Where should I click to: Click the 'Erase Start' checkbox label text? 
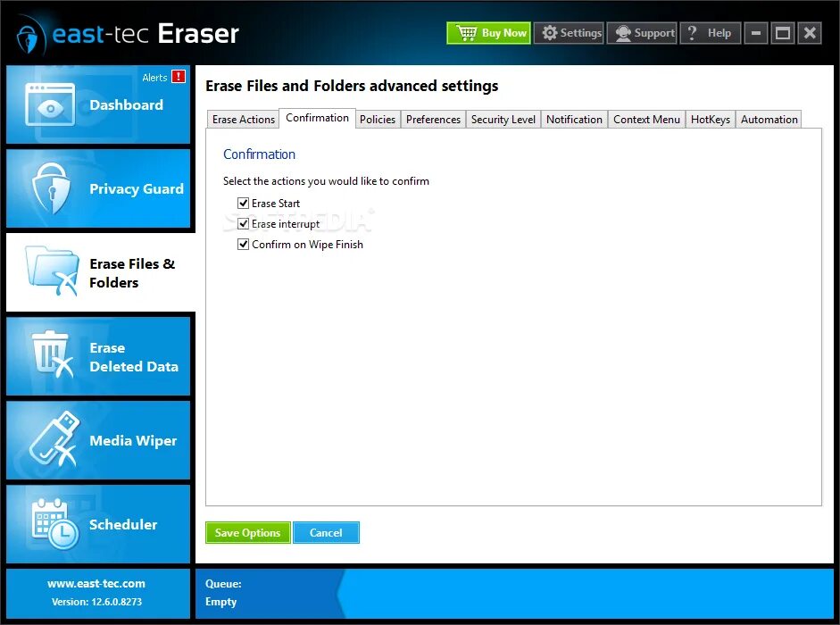[276, 204]
